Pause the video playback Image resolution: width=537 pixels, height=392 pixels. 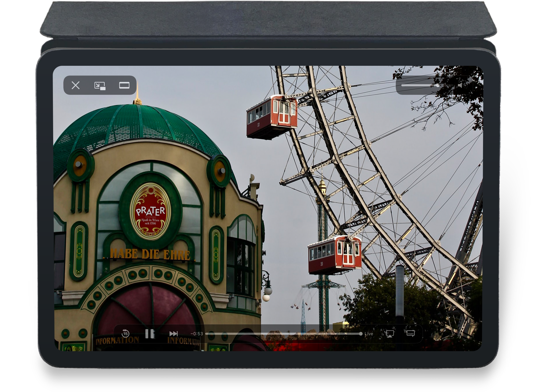point(150,334)
